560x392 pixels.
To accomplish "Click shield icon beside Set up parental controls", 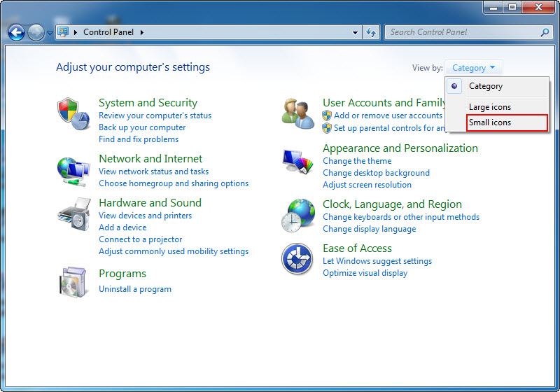I will 326,128.
